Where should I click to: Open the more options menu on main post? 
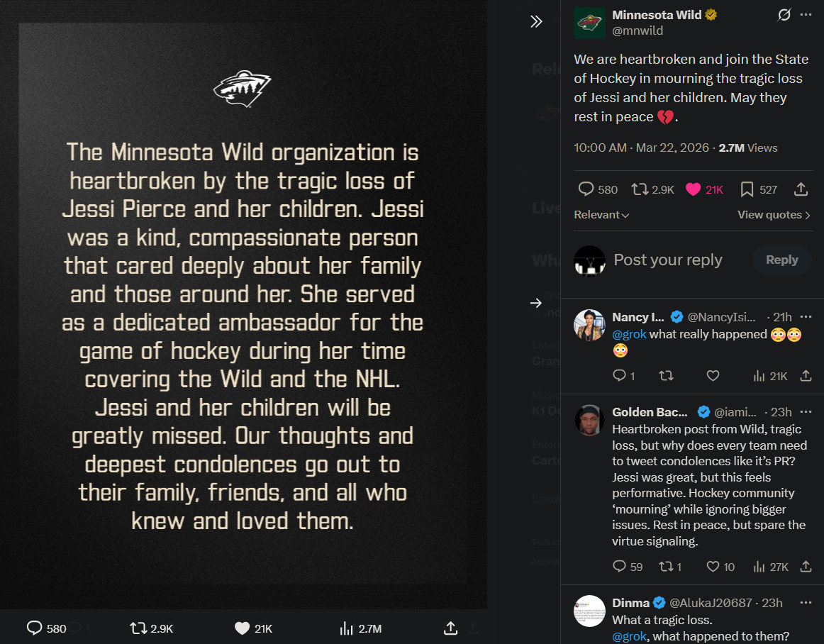[806, 15]
